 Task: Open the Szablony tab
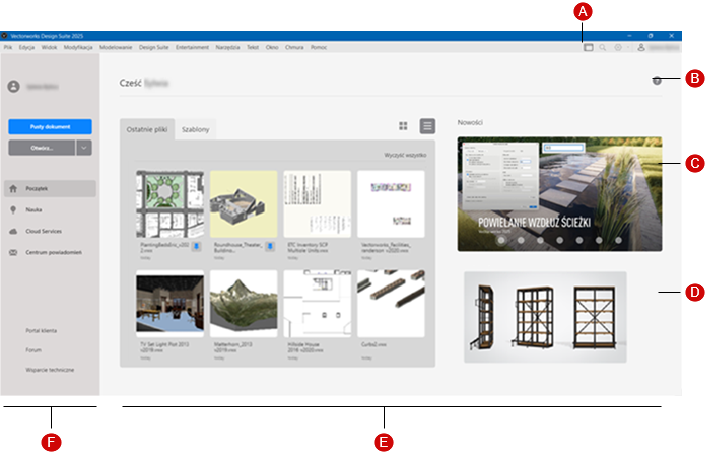196,130
